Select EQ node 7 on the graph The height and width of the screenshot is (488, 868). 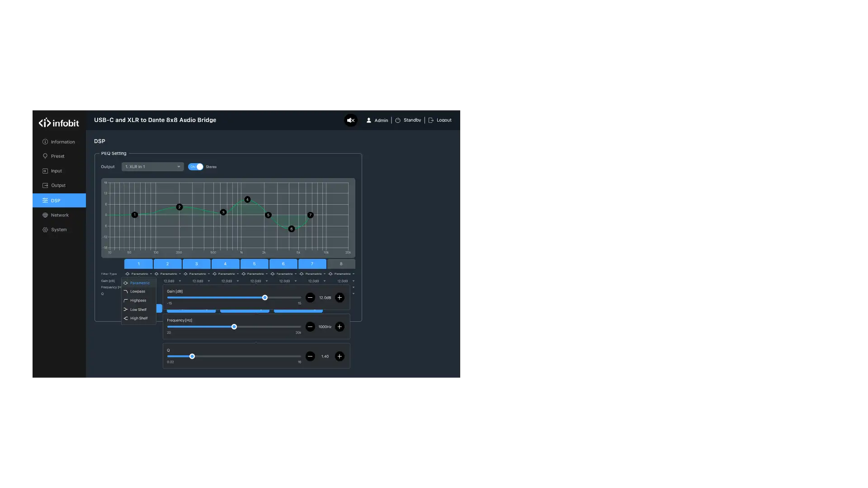[311, 215]
